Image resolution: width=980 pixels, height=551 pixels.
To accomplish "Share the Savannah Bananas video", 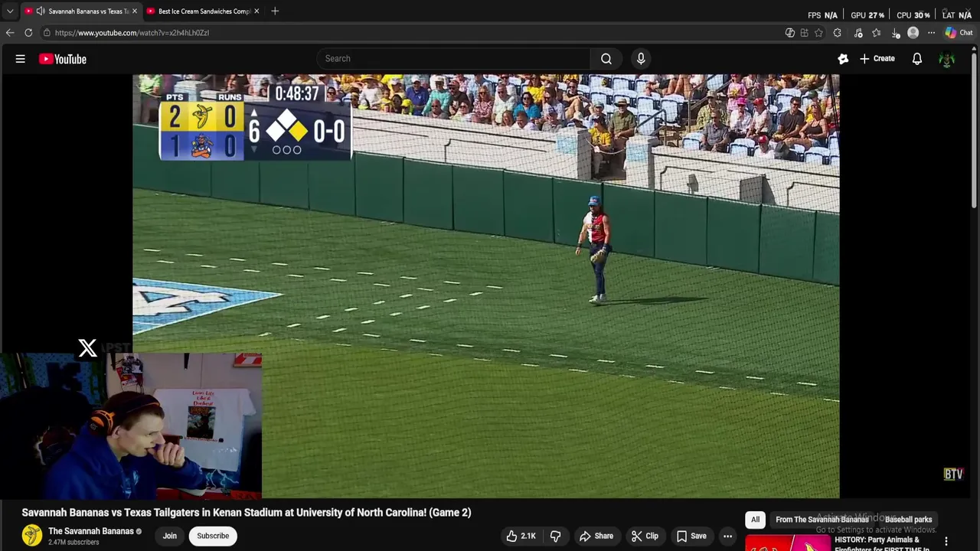I will click(596, 536).
